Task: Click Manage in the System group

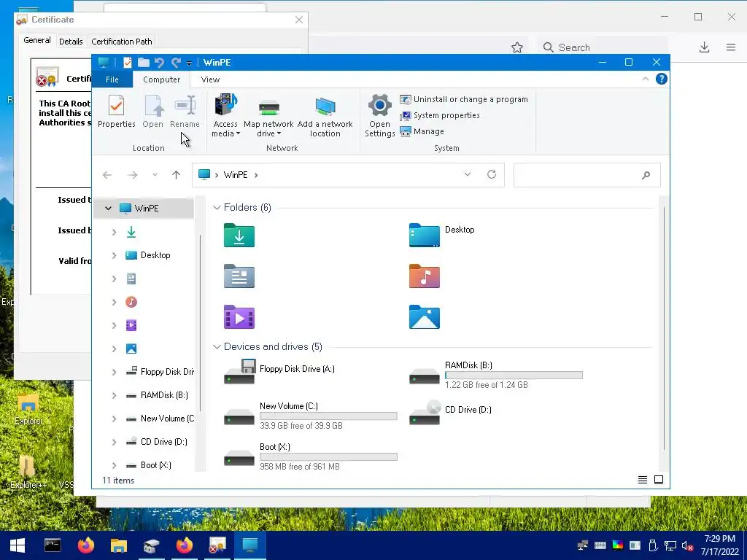Action: tap(422, 131)
